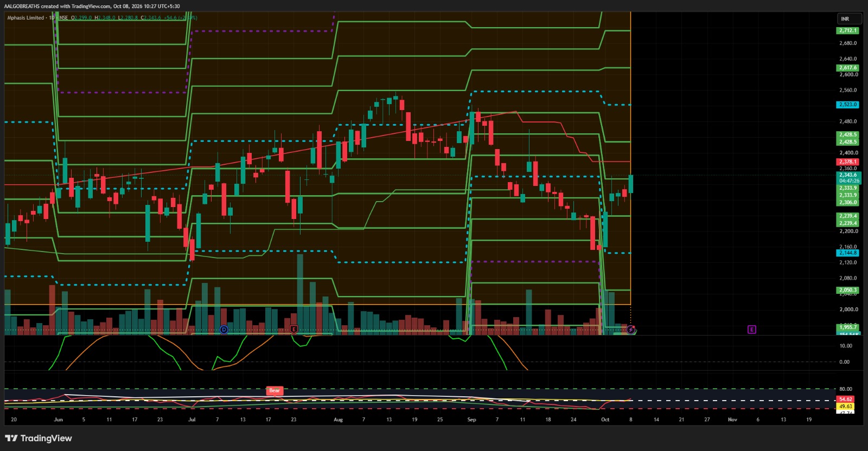Click the 1,955.7 green price label

847,327
